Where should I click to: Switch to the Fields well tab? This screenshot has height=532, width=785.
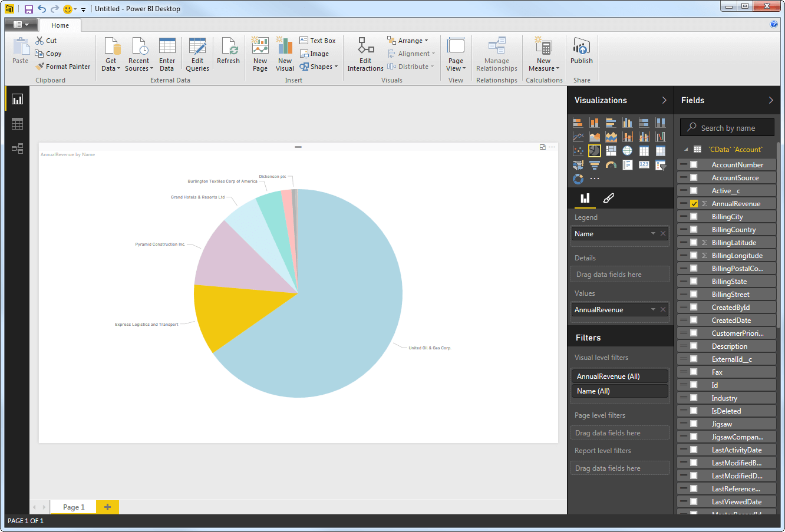(x=585, y=198)
